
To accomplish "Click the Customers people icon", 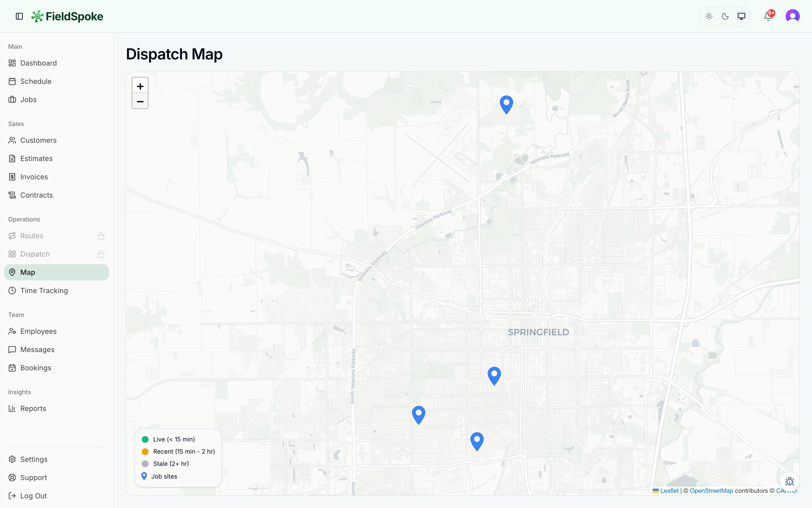I will tap(12, 140).
